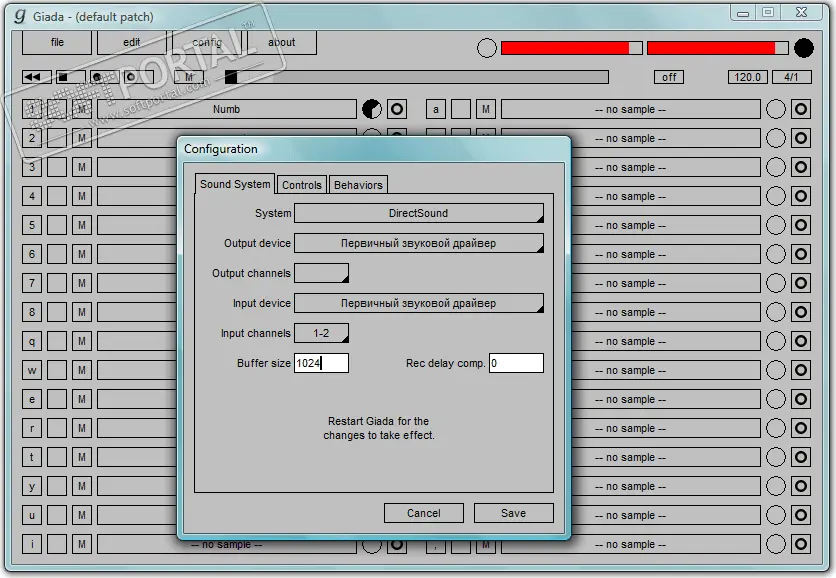Open the Behaviors tab
Image resolution: width=836 pixels, height=578 pixels.
[x=358, y=184]
